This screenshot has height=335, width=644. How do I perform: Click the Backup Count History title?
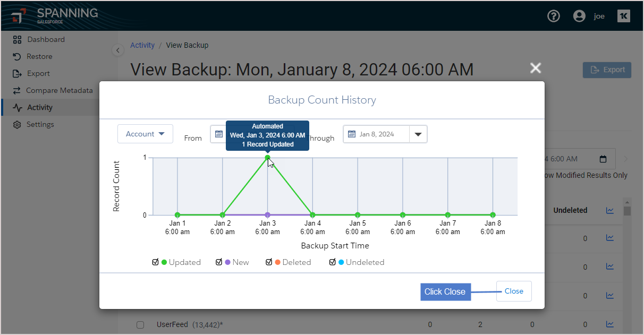[x=322, y=100]
